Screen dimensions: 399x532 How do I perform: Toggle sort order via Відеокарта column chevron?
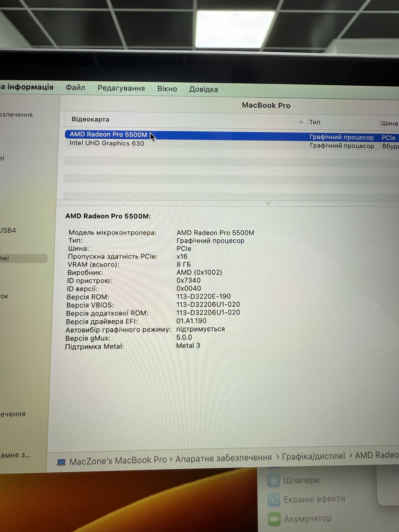301,122
